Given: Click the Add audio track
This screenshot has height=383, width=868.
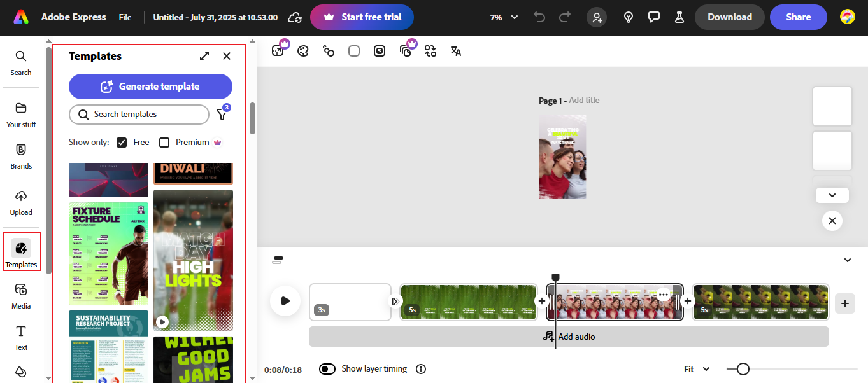Looking at the screenshot, I should click(x=569, y=337).
